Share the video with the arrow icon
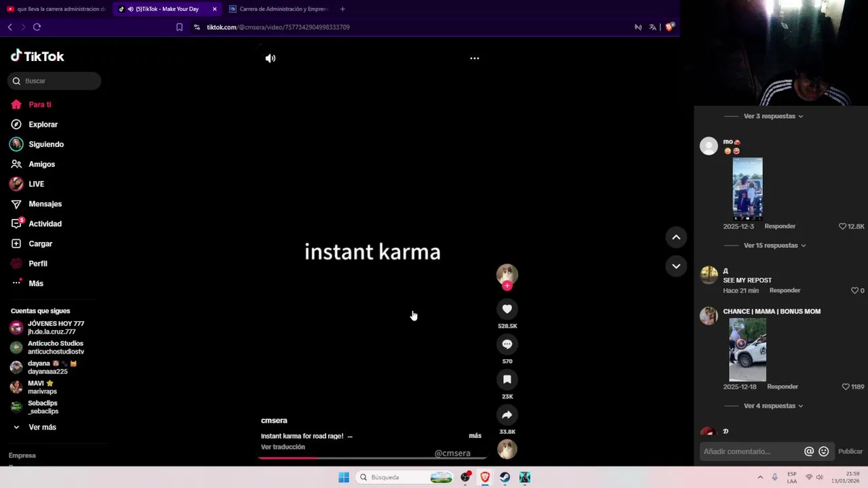The image size is (868, 488). coord(507,415)
